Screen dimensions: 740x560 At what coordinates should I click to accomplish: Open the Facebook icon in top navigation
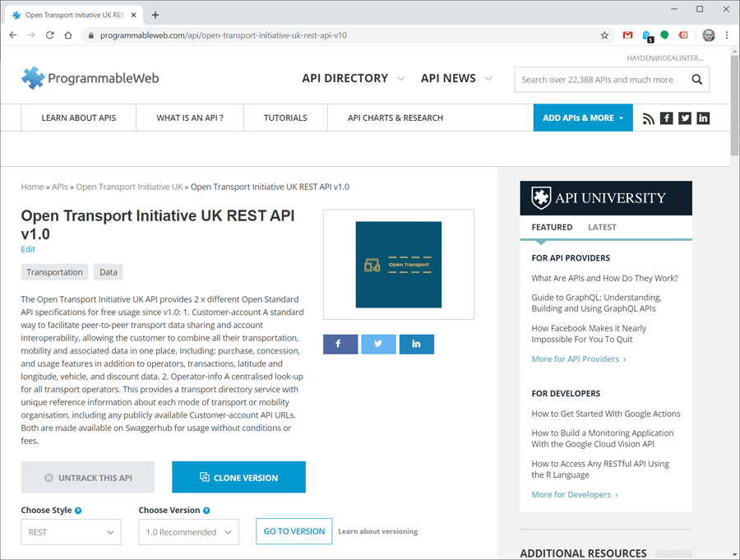pyautogui.click(x=667, y=118)
